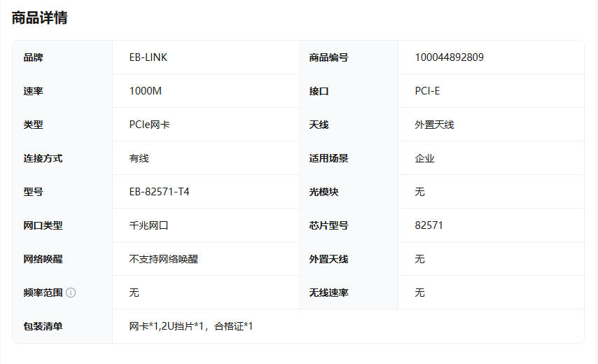598x364 pixels.
Task: Select the 连接方式 label
Action: point(43,158)
